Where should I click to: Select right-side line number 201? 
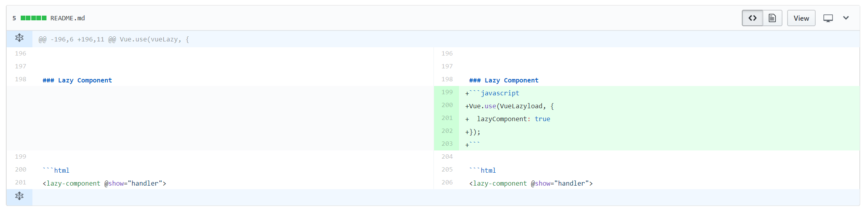(x=447, y=118)
